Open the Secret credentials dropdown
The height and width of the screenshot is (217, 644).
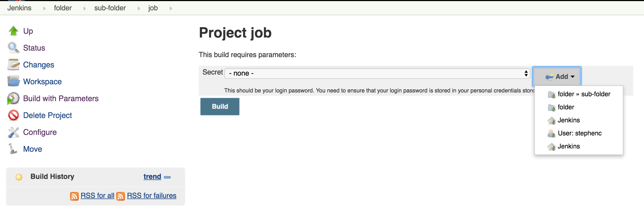(x=377, y=73)
